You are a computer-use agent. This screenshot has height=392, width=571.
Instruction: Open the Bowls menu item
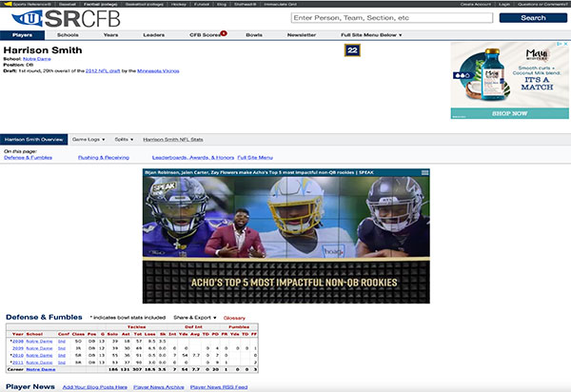tap(254, 35)
